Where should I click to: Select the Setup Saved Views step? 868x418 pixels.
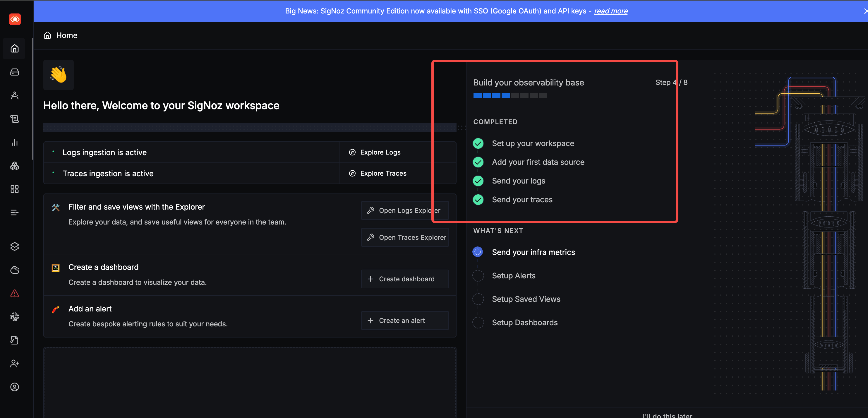[526, 299]
